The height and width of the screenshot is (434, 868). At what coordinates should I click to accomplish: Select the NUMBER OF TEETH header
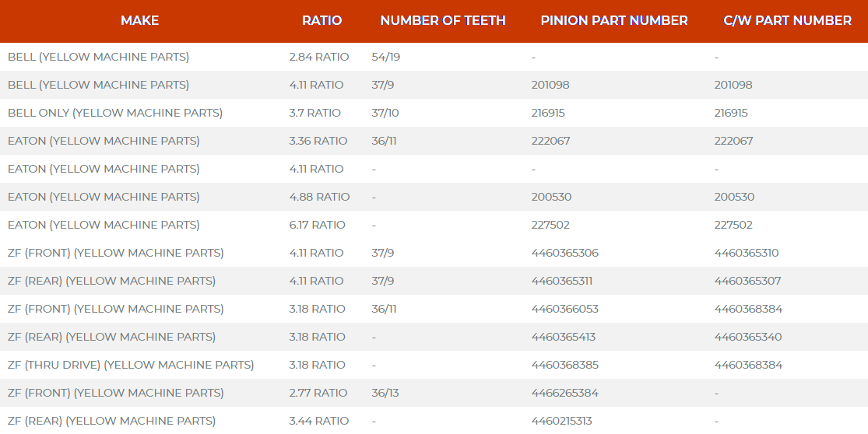tap(443, 20)
